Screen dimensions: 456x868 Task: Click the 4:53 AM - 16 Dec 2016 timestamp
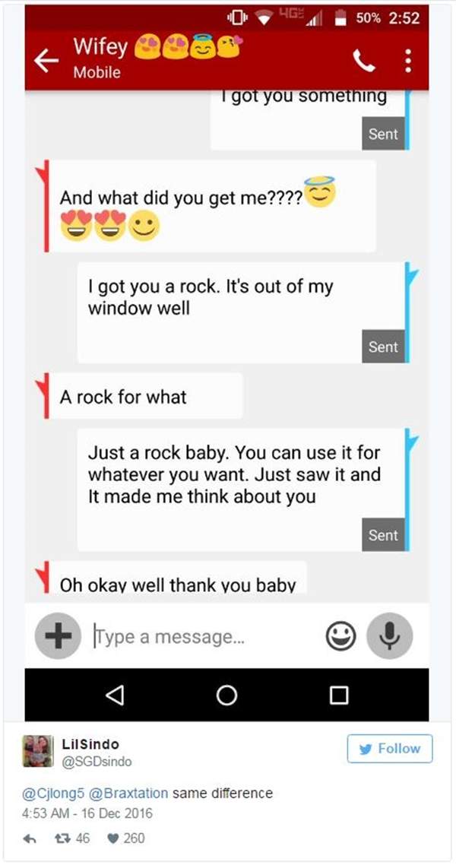tap(87, 814)
